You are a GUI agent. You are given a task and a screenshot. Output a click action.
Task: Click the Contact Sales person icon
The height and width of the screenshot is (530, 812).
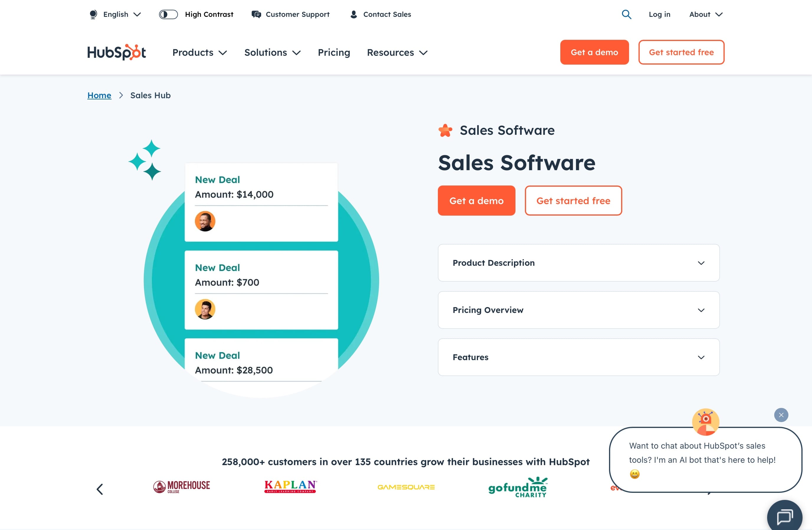(x=353, y=14)
